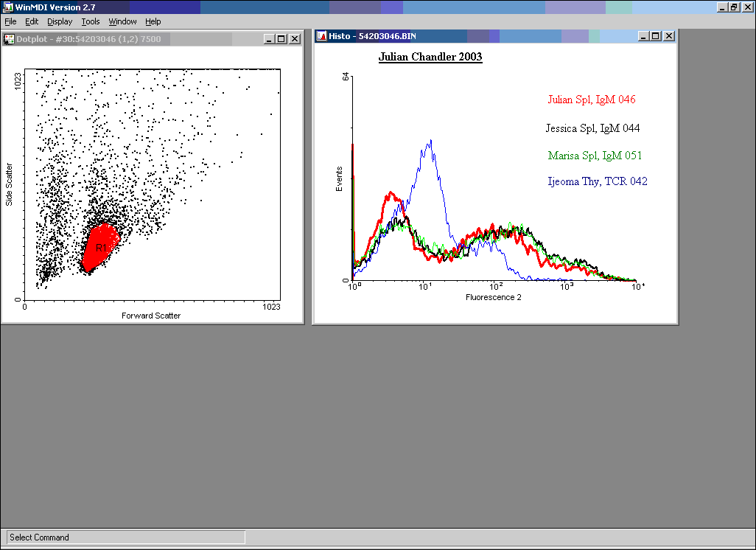Click the Histo window histogram icon
Screen dimensions: 756x550
point(321,36)
